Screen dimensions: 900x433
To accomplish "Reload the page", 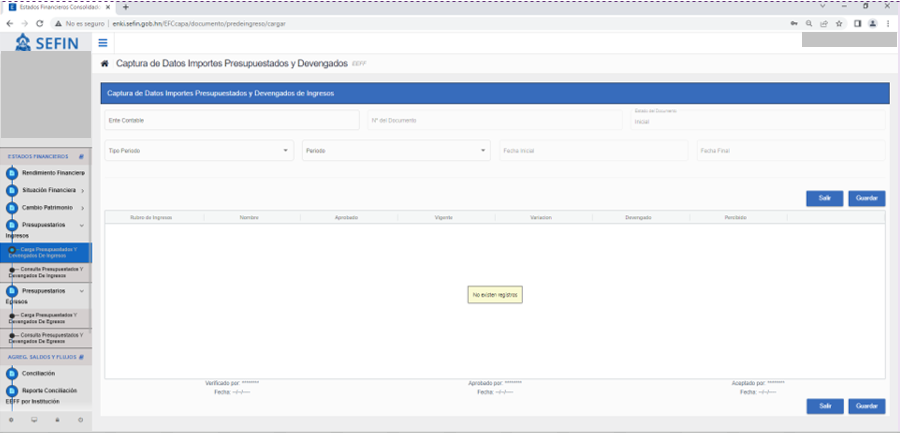I will (39, 23).
